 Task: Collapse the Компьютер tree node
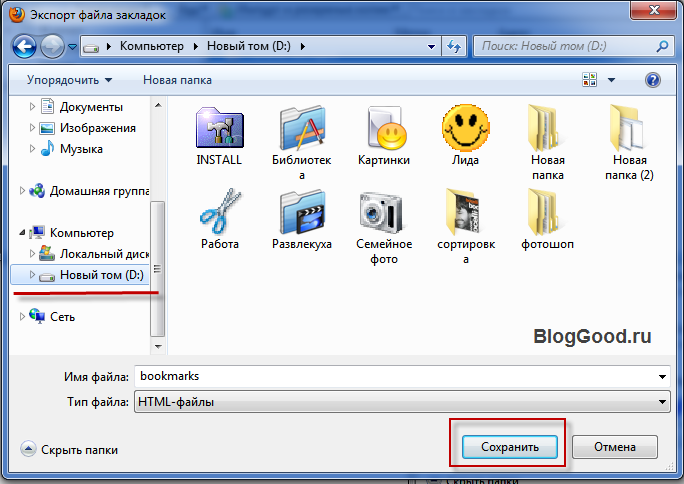[22, 233]
